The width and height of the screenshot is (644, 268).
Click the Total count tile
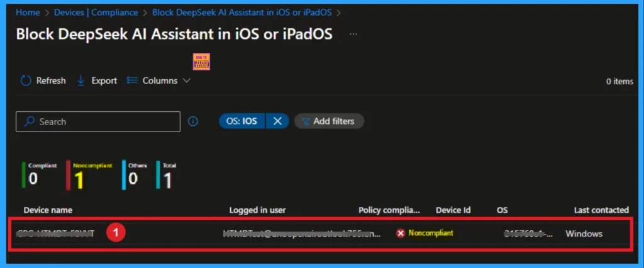tap(166, 175)
